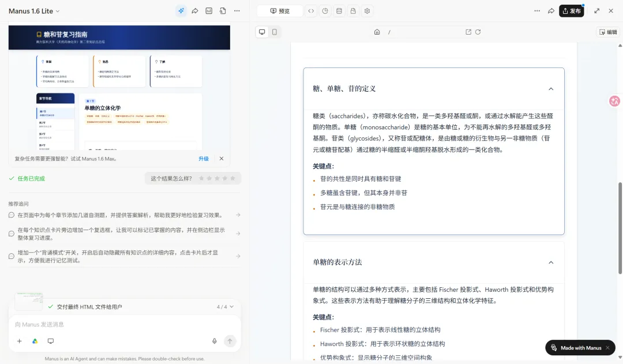Rate the result three stars
Viewport: 623px width, 364px height.
[x=217, y=178]
